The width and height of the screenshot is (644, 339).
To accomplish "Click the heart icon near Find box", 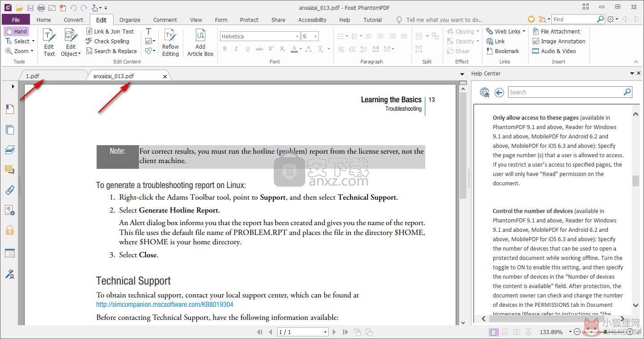I will click(531, 19).
